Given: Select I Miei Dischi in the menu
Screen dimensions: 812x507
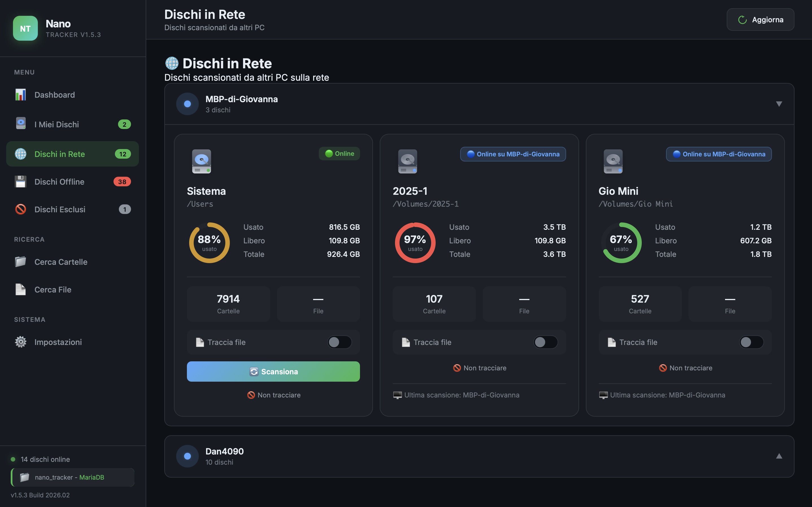Looking at the screenshot, I should [x=56, y=124].
